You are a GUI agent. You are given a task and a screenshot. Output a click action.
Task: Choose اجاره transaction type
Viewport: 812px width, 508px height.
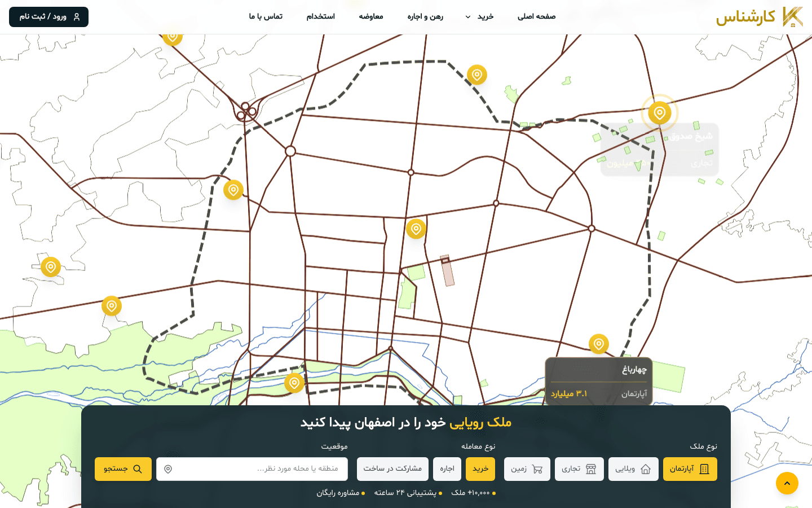[447, 469]
